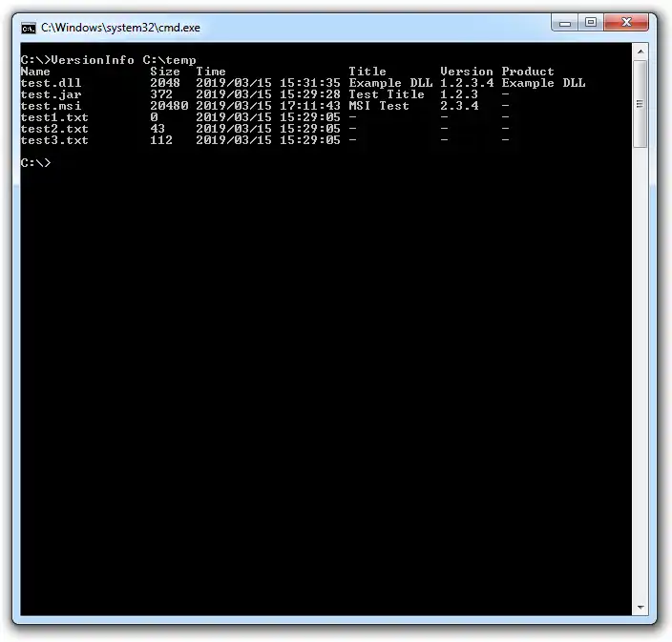Image resolution: width=672 pixels, height=642 pixels.
Task: Click the scrollbar down arrow
Action: [x=640, y=608]
